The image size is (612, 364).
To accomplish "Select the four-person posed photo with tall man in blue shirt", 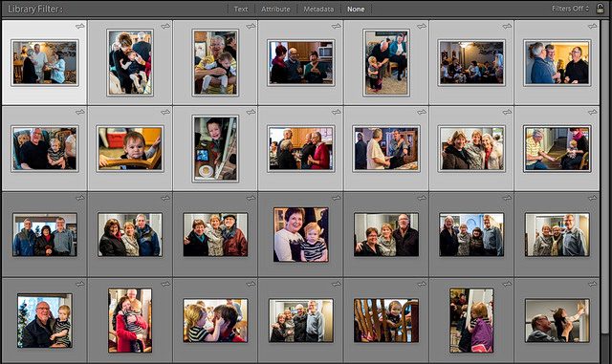I will [471, 234].
